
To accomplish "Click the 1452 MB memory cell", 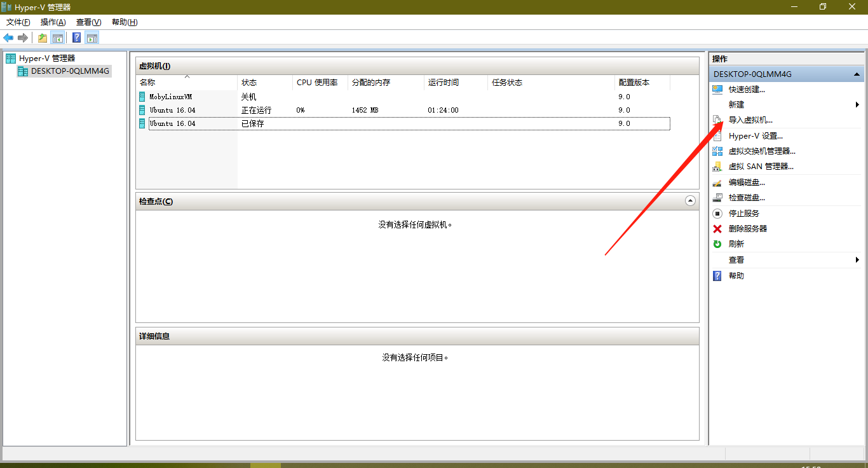I will [365, 111].
